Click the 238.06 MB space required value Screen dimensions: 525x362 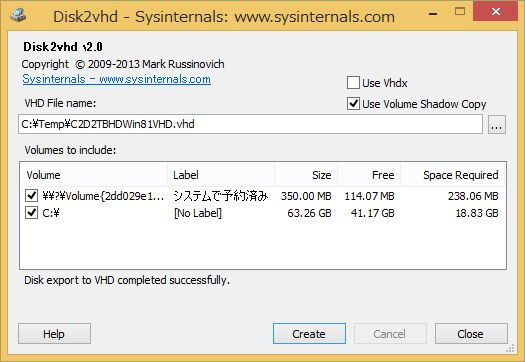pos(473,196)
